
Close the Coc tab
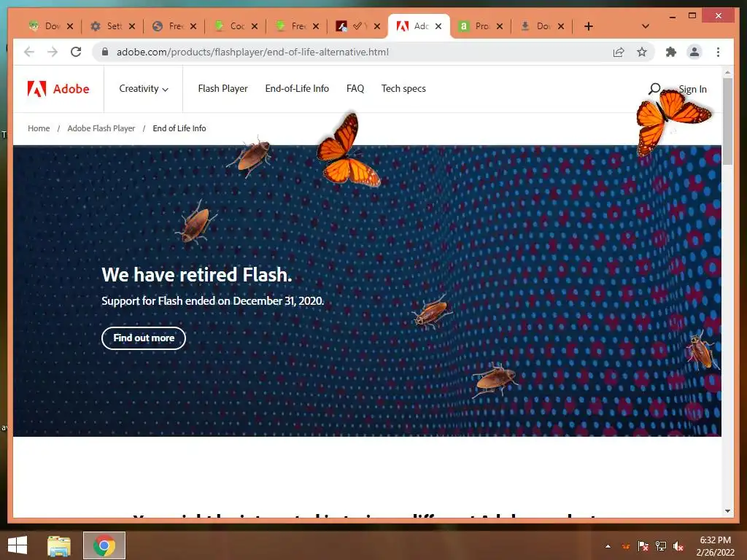pos(255,26)
